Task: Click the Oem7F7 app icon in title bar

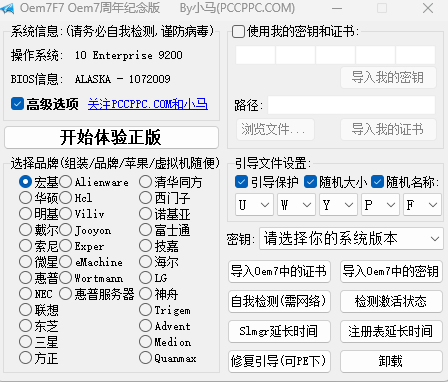Action: (x=7, y=8)
